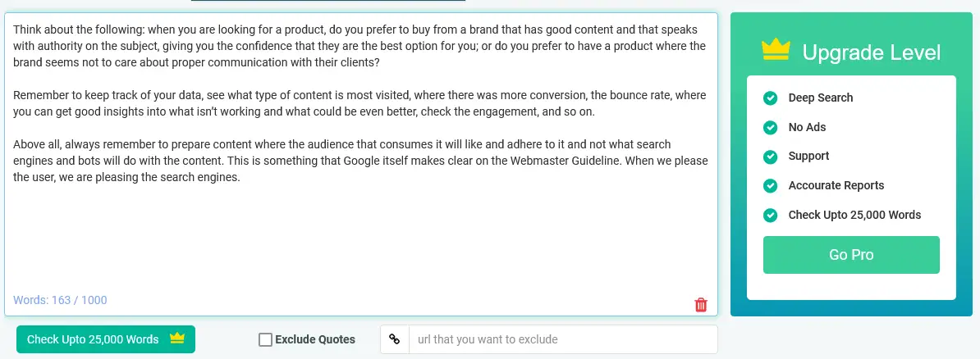
Task: Click the No Ads checkmark icon
Action: pos(770,127)
